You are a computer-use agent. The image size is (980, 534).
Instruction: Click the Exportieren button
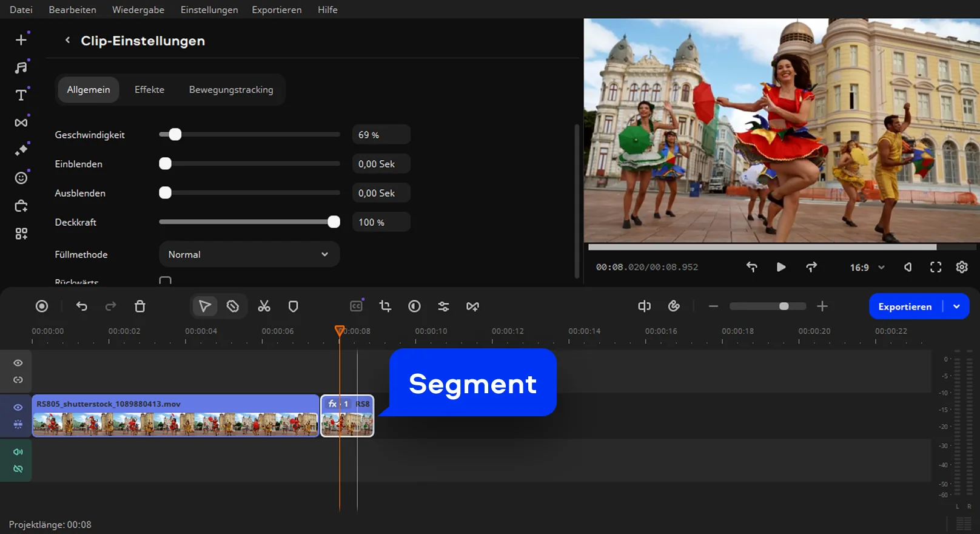[x=904, y=306]
